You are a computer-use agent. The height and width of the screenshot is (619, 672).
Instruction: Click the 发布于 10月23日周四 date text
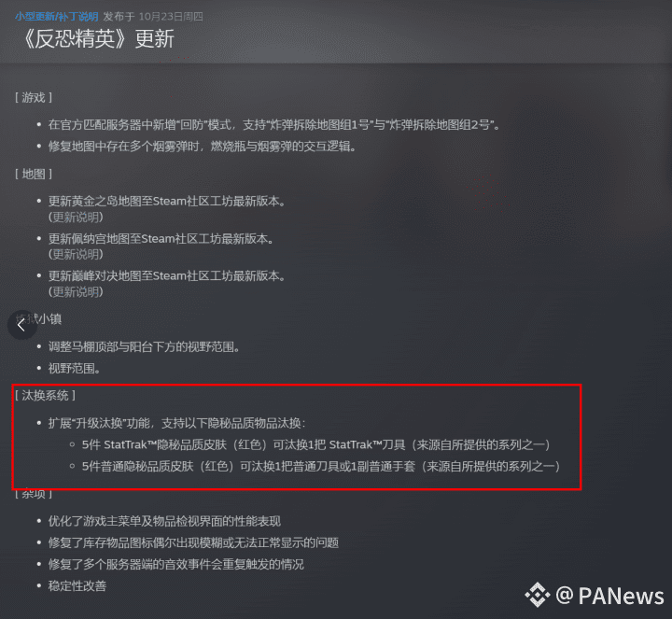(153, 16)
